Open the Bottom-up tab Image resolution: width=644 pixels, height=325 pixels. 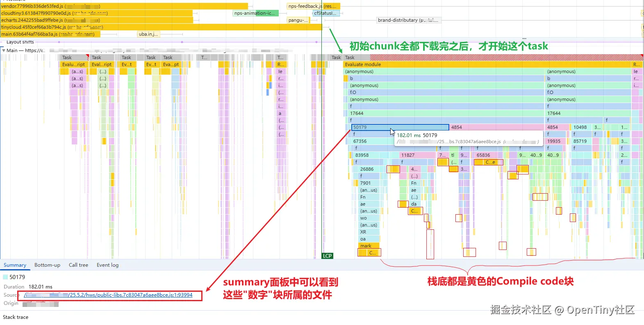point(47,265)
